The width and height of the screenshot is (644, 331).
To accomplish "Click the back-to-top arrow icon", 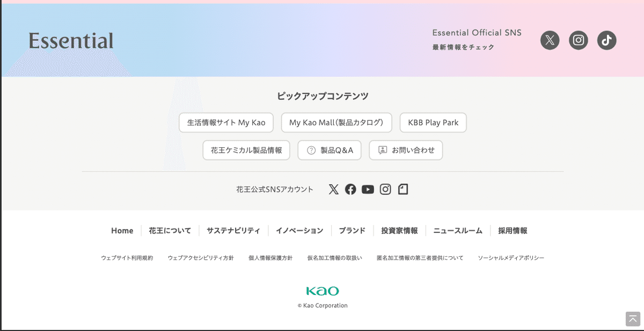I will point(633,318).
